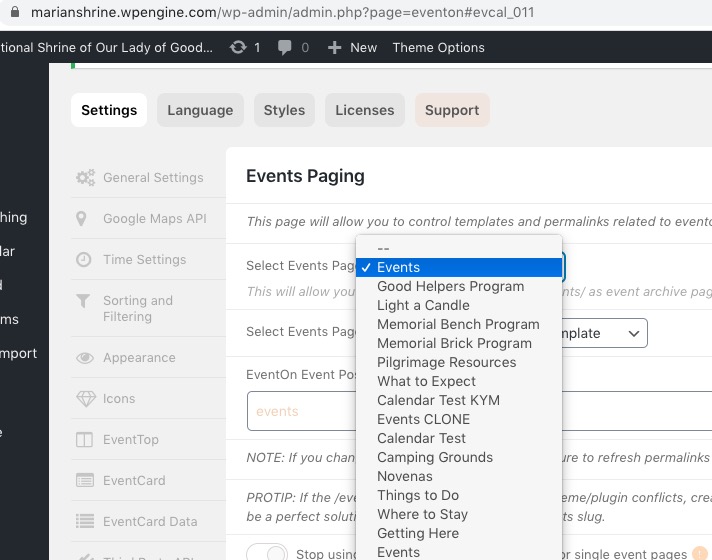
Task: Choose Pilgrimage Resources in the dropdown
Action: tap(446, 362)
